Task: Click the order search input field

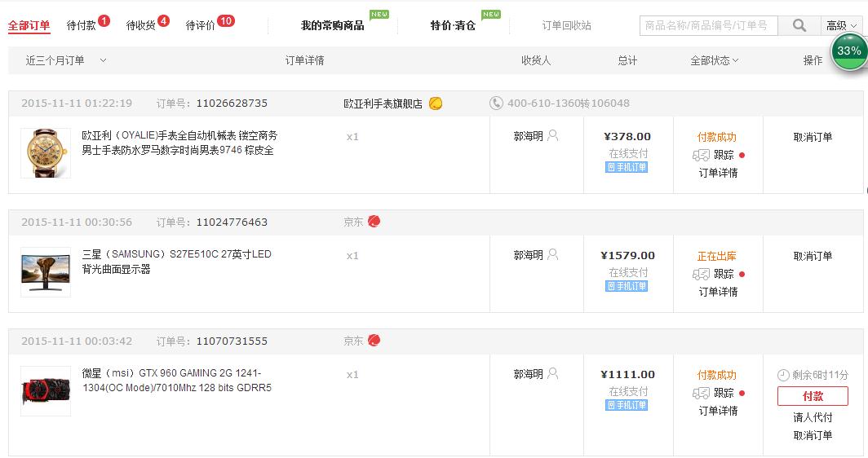Action: [x=709, y=25]
